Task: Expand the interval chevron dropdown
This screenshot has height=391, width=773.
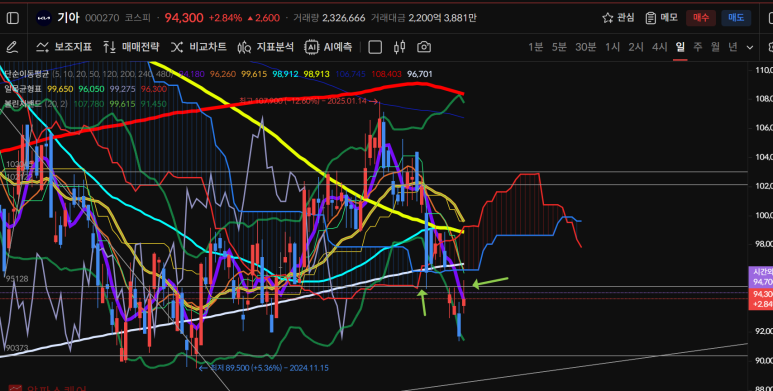Action: [x=750, y=47]
